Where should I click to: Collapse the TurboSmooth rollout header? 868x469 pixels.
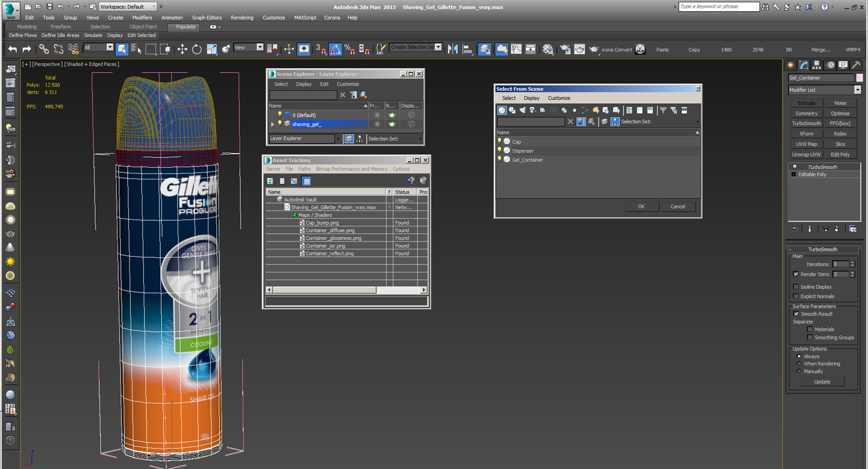[x=823, y=249]
